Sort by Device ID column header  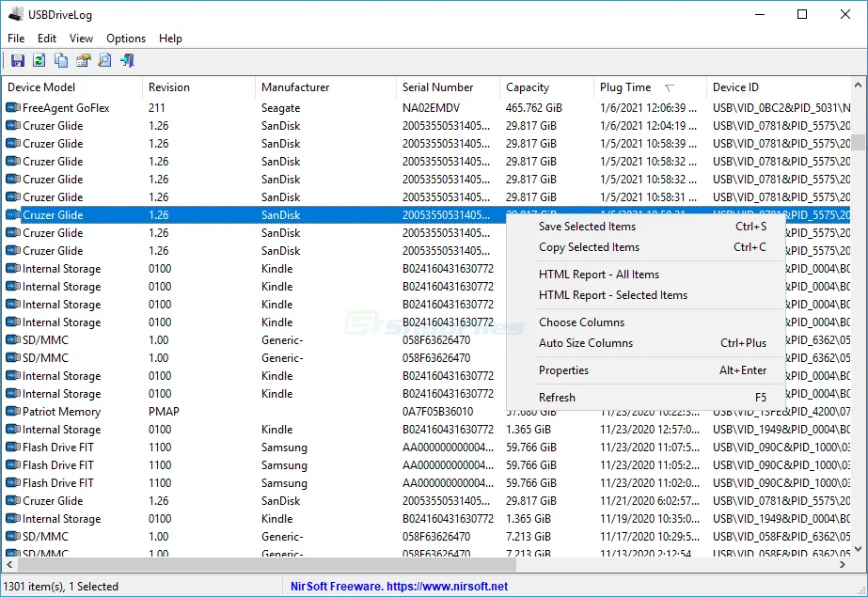pyautogui.click(x=779, y=87)
